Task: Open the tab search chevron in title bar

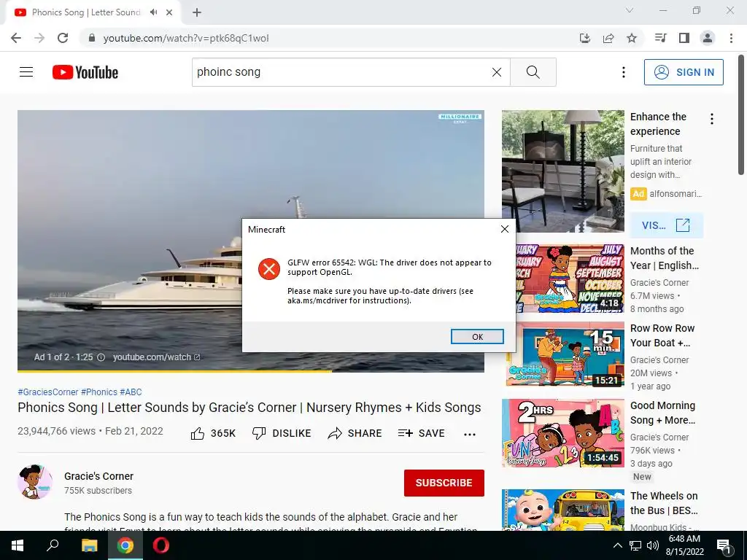Action: pos(630,10)
